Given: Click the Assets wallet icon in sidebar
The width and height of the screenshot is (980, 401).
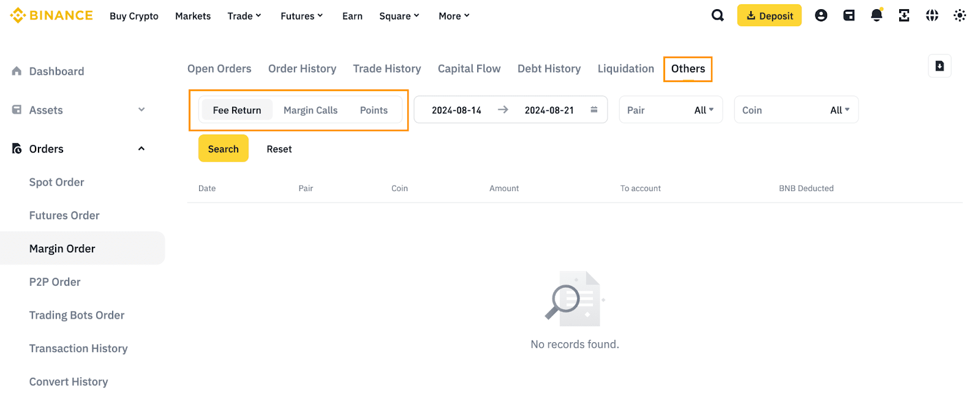Looking at the screenshot, I should tap(17, 110).
